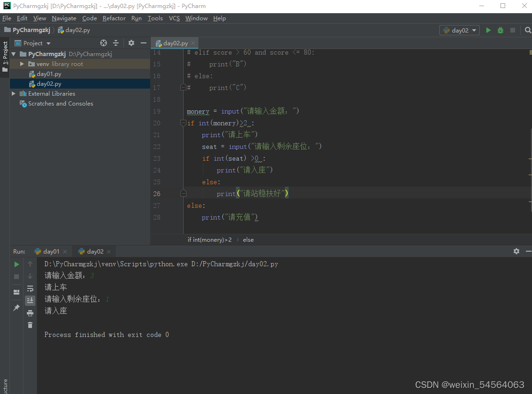
Task: Open the Window menu
Action: click(196, 18)
